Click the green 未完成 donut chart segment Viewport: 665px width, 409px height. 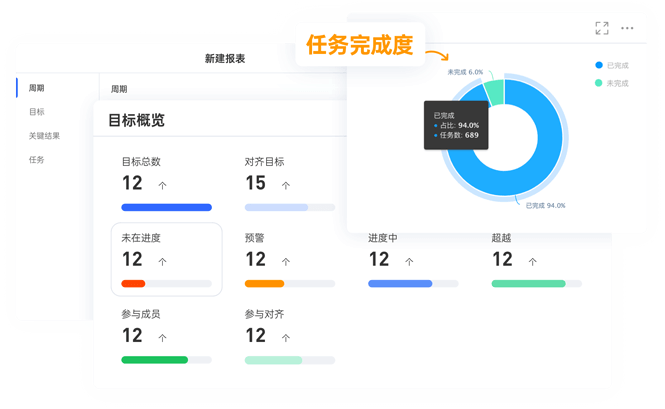[494, 91]
